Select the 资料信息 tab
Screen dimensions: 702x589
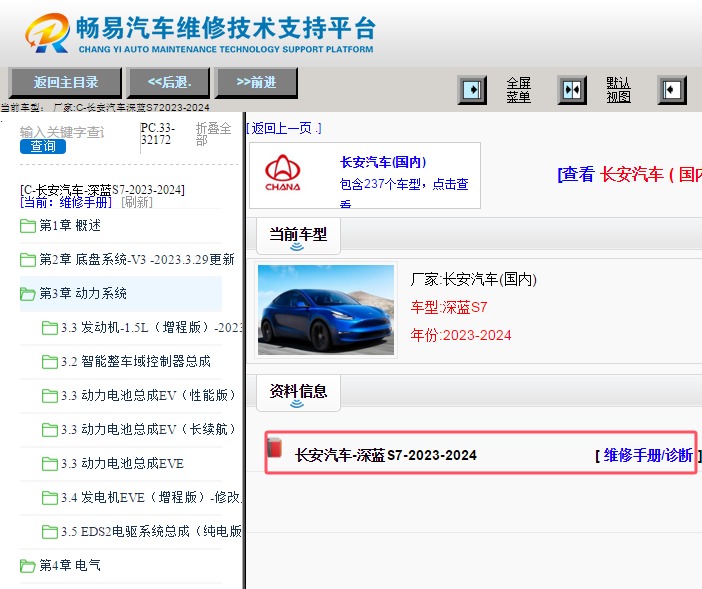click(x=298, y=393)
